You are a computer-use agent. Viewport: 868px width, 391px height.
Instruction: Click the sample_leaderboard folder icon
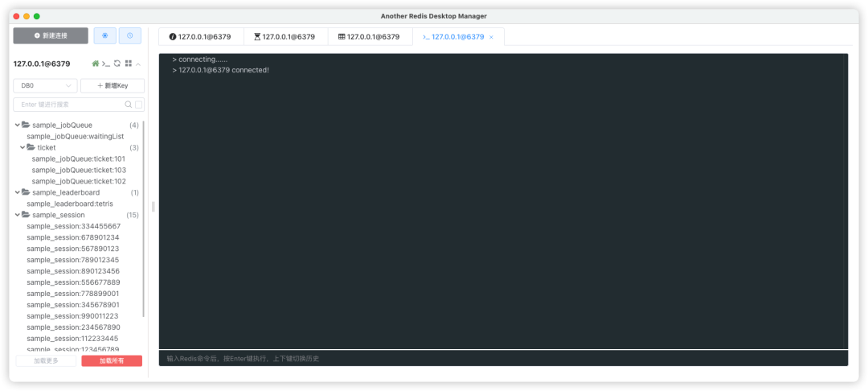26,192
